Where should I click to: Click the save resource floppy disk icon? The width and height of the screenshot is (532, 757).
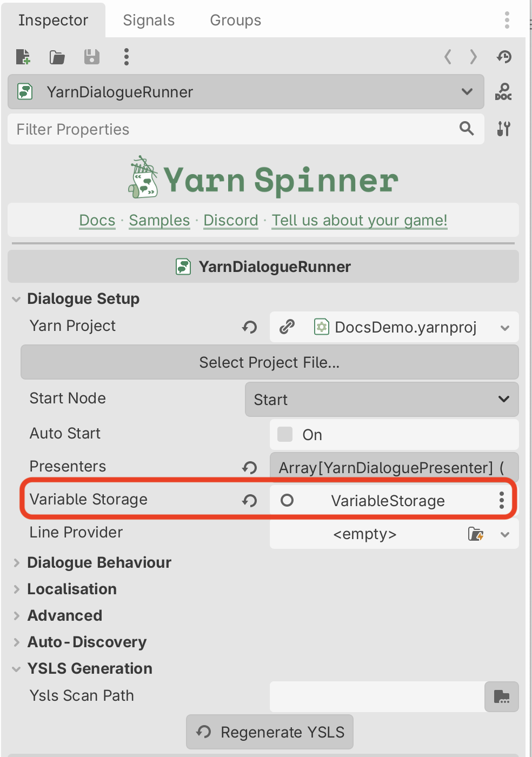92,57
